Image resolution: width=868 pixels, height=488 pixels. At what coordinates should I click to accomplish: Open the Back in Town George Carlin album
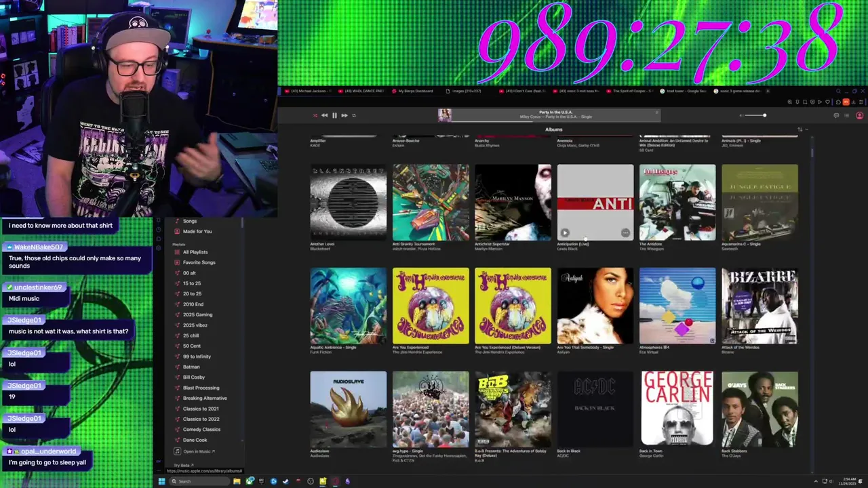(x=677, y=409)
